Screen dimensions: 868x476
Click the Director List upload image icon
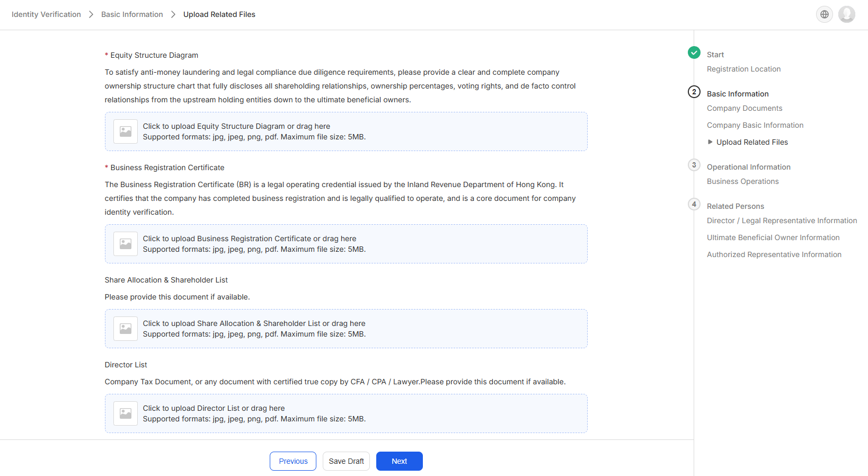pos(126,413)
